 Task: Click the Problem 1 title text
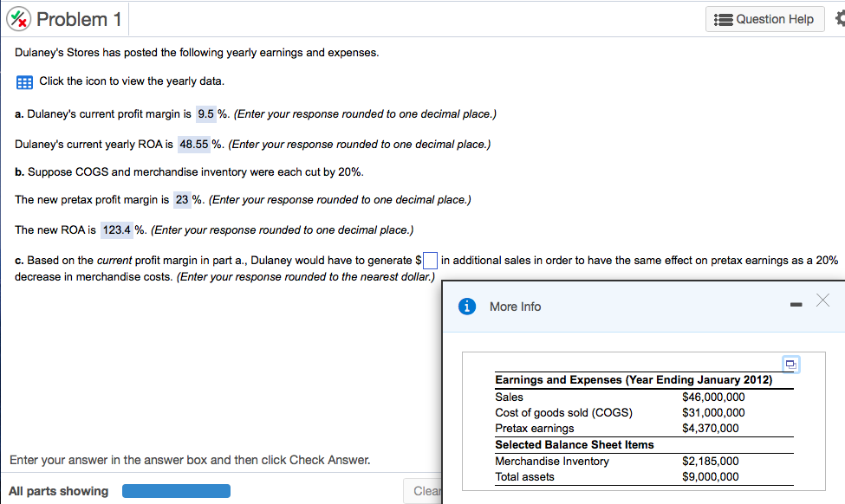pyautogui.click(x=79, y=19)
